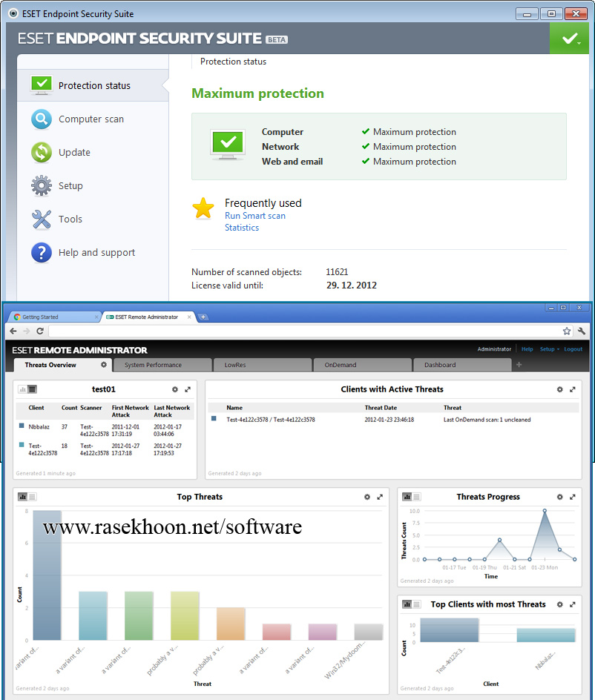This screenshot has height=700, width=595.
Task: Click the Frequently used star icon
Action: (x=203, y=208)
